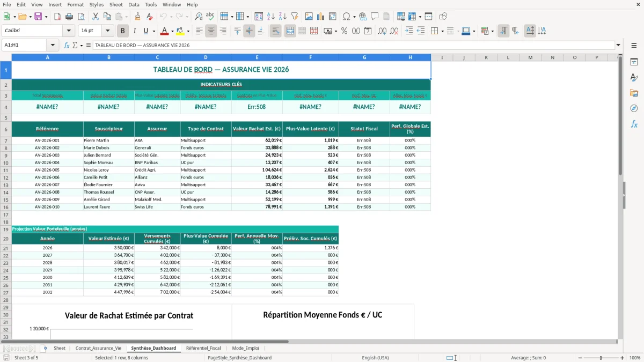Click the row 6 header
Screen dimensions: 644x362
tap(6, 129)
